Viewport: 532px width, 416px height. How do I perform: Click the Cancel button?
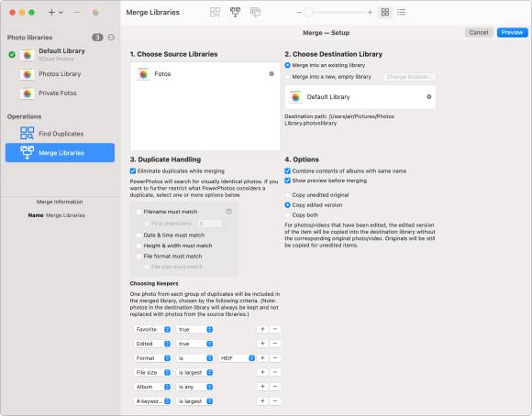coord(479,33)
